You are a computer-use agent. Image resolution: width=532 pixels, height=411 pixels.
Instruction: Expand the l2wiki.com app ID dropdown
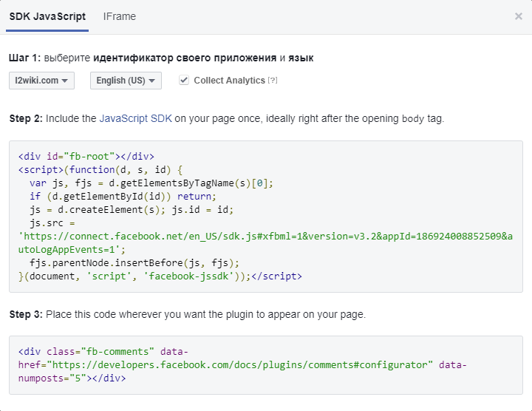pyautogui.click(x=41, y=81)
